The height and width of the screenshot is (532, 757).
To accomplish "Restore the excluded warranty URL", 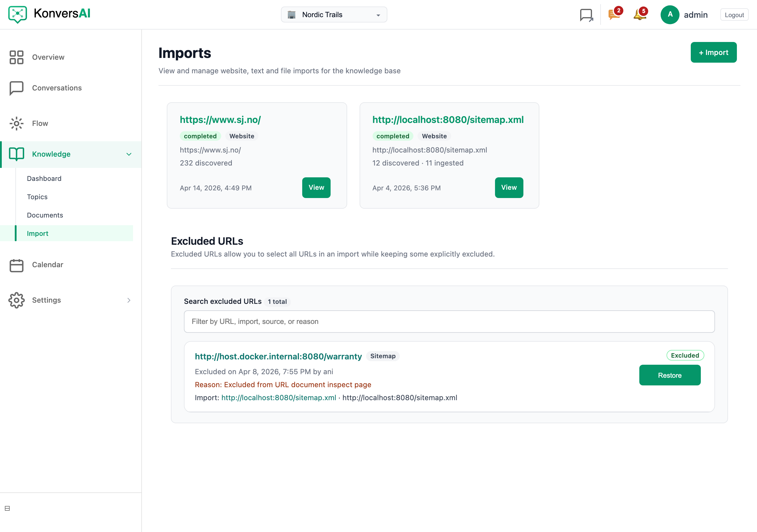I will (670, 375).
